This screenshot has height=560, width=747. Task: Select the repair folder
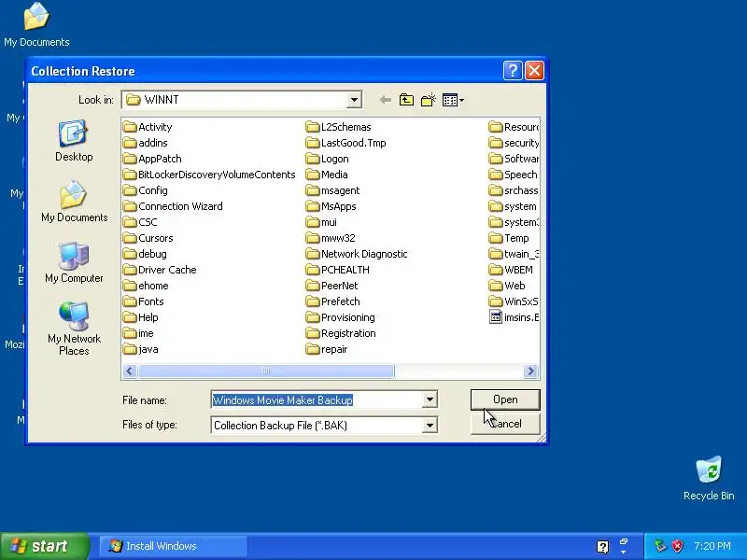[x=327, y=349]
